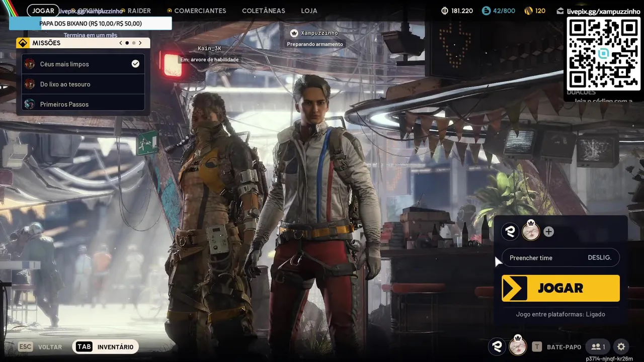
Task: Open the Do lixo ao tesouro mission
Action: pyautogui.click(x=83, y=84)
